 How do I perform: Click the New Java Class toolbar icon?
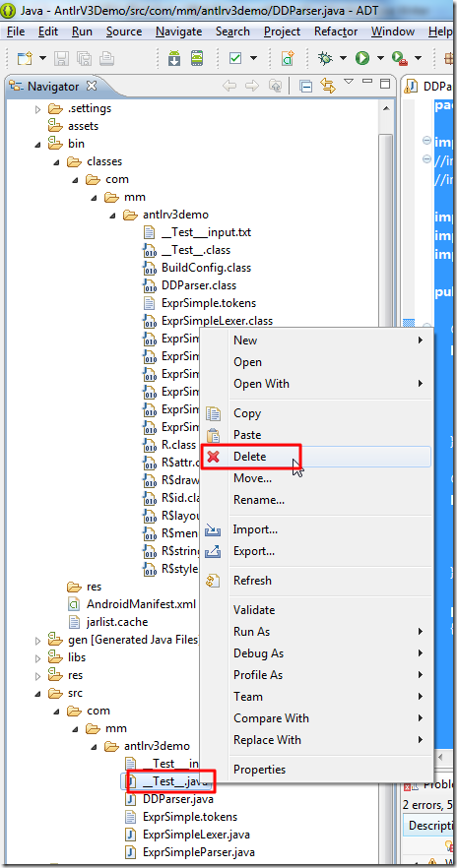coord(288,57)
